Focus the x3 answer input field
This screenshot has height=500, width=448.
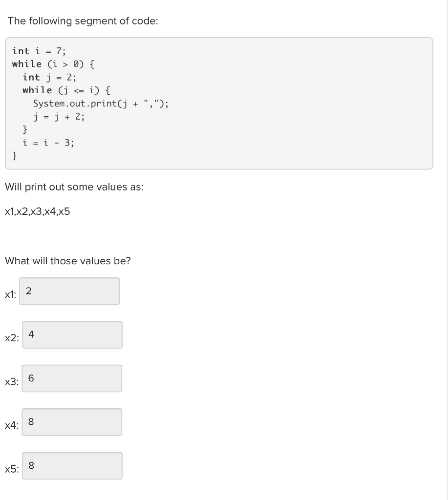point(72,378)
